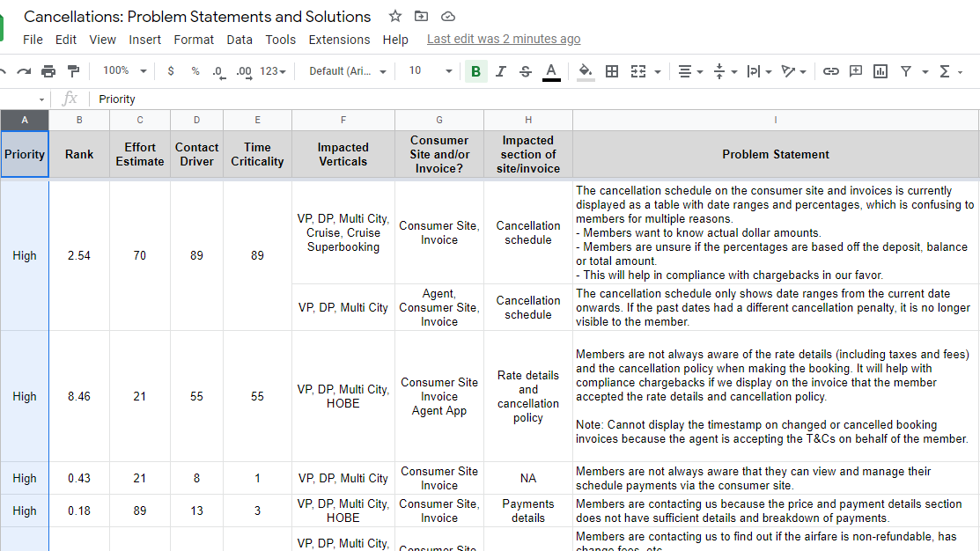Viewport: 980px width, 551px height.
Task: Open the functions sigma menu
Action: coord(945,71)
